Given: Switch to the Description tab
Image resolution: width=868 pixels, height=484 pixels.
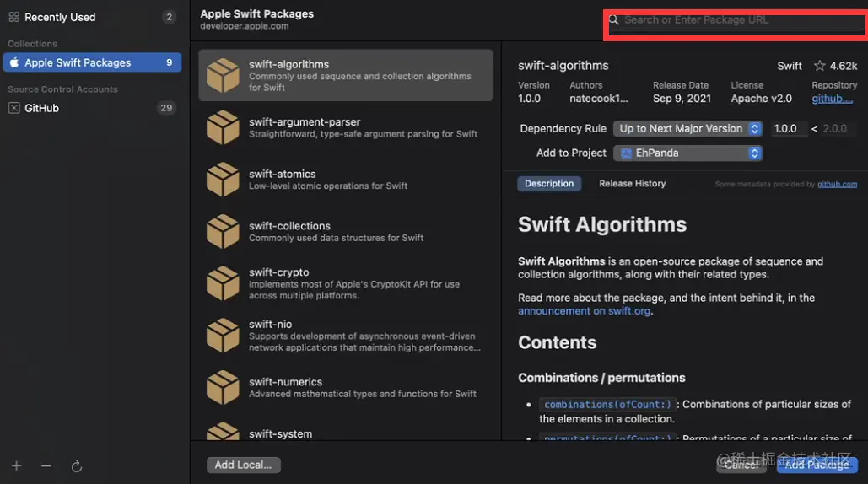Looking at the screenshot, I should point(549,184).
